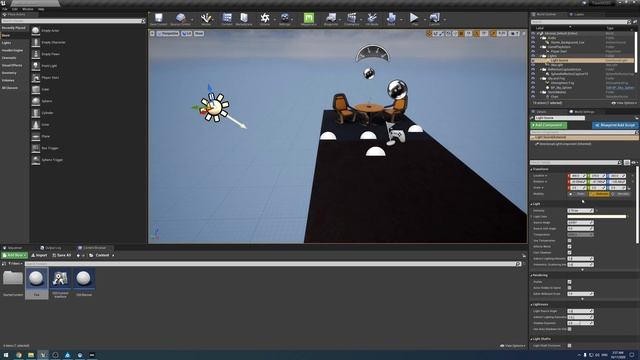Viewport: 640px width, 360px height.
Task: Open the Show viewport dropdown
Action: [x=199, y=33]
